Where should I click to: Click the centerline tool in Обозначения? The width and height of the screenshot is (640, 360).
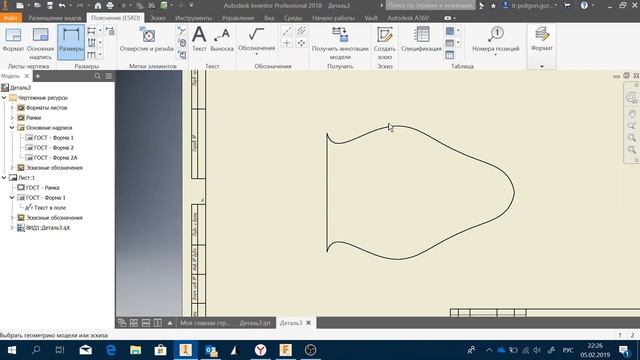pos(287,31)
